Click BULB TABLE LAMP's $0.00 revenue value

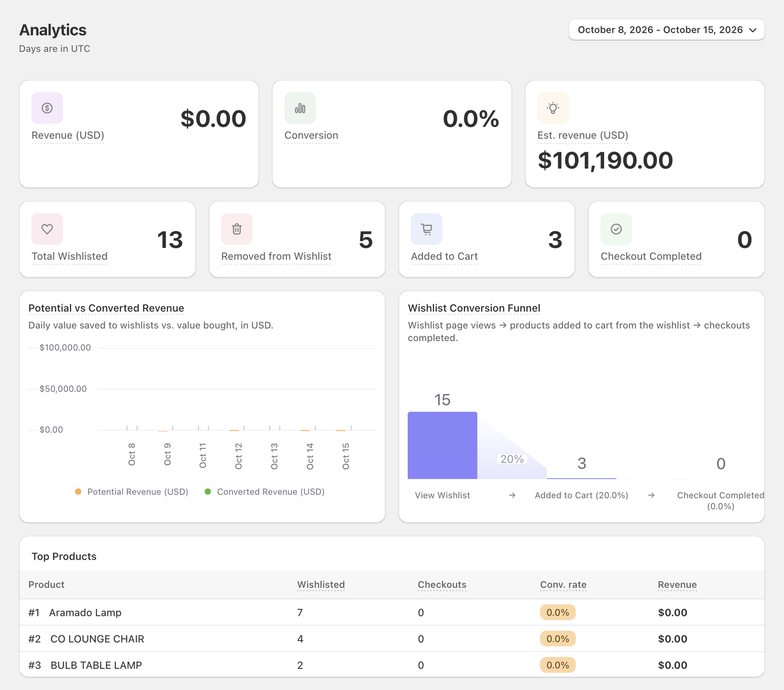coord(673,665)
